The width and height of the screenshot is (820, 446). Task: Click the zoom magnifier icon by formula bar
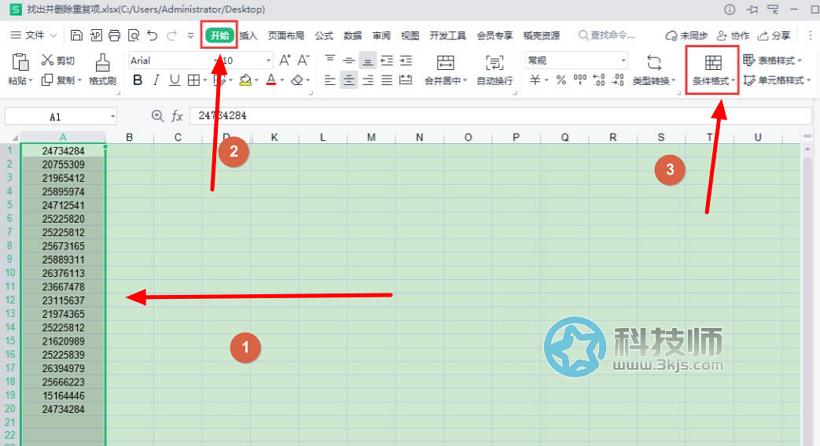coord(157,116)
